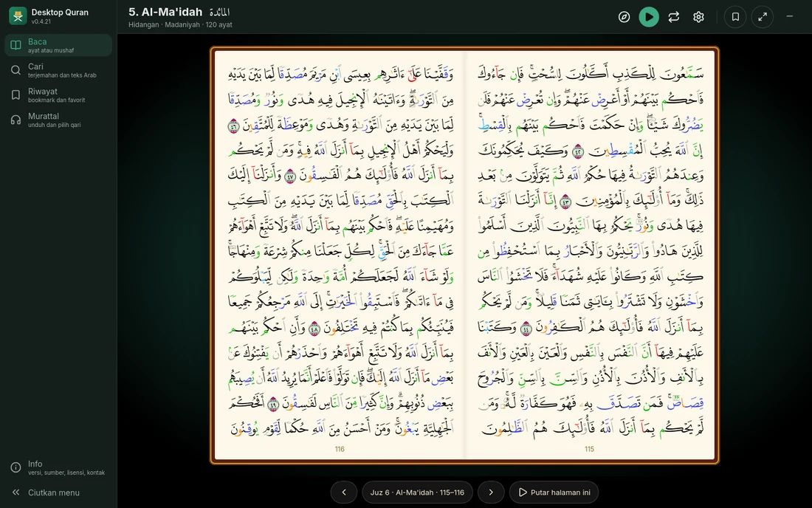812x508 pixels.
Task: Click the version label v0.4.21
Action: click(x=41, y=21)
